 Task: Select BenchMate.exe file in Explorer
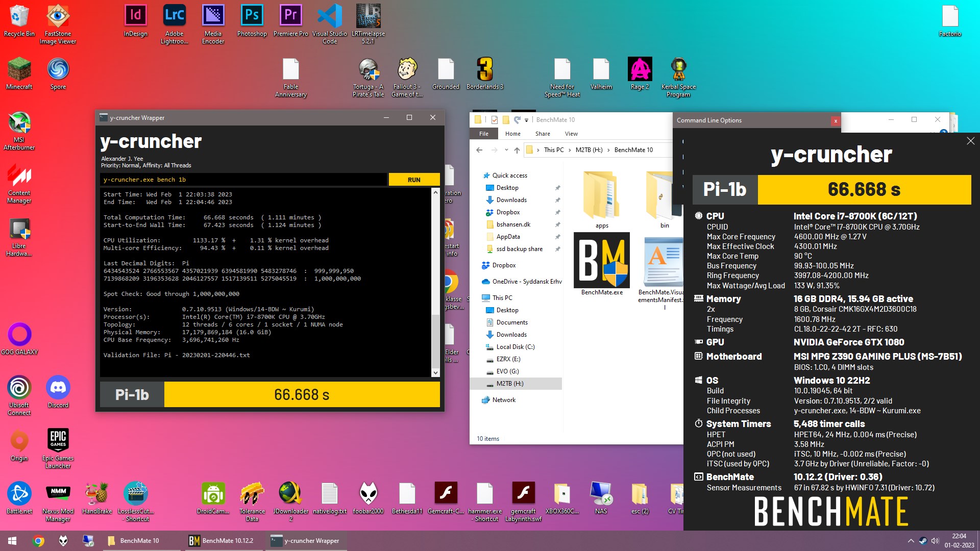pyautogui.click(x=602, y=264)
